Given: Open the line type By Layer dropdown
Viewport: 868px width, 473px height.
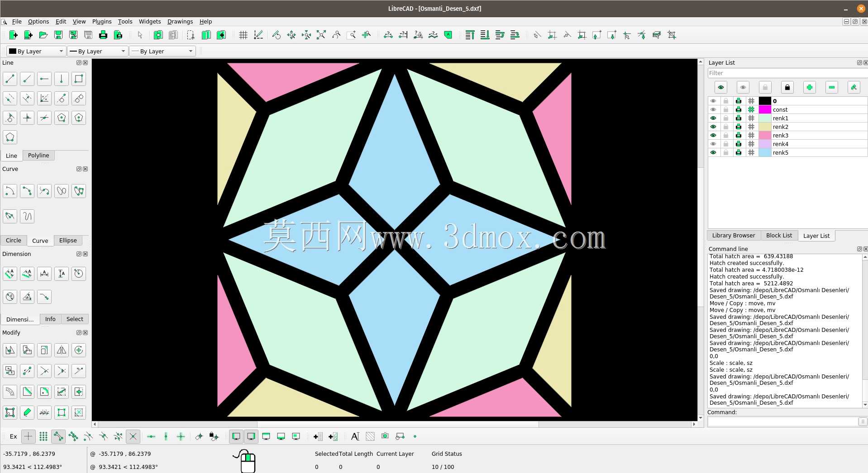Looking at the screenshot, I should coord(162,52).
